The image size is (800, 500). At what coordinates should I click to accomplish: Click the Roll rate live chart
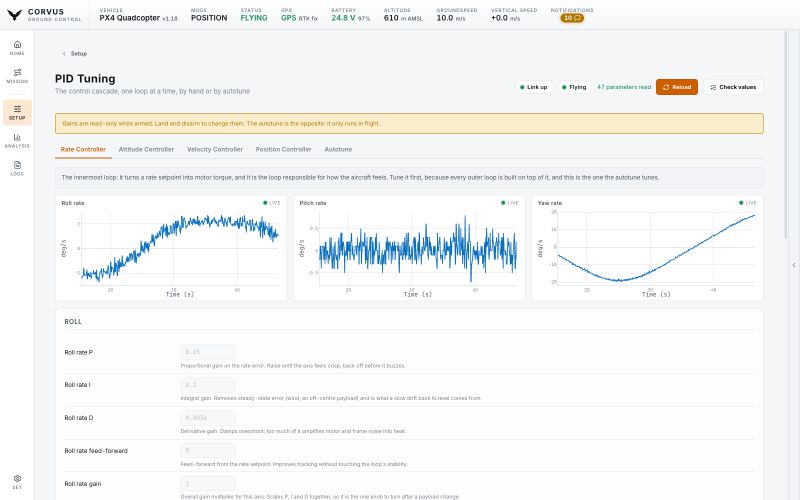(x=171, y=248)
